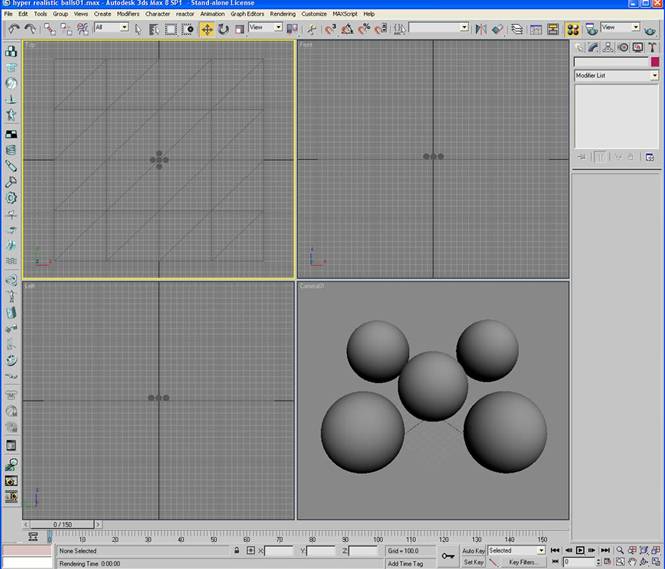Open the Rendering menu
665x569 pixels.
283,14
